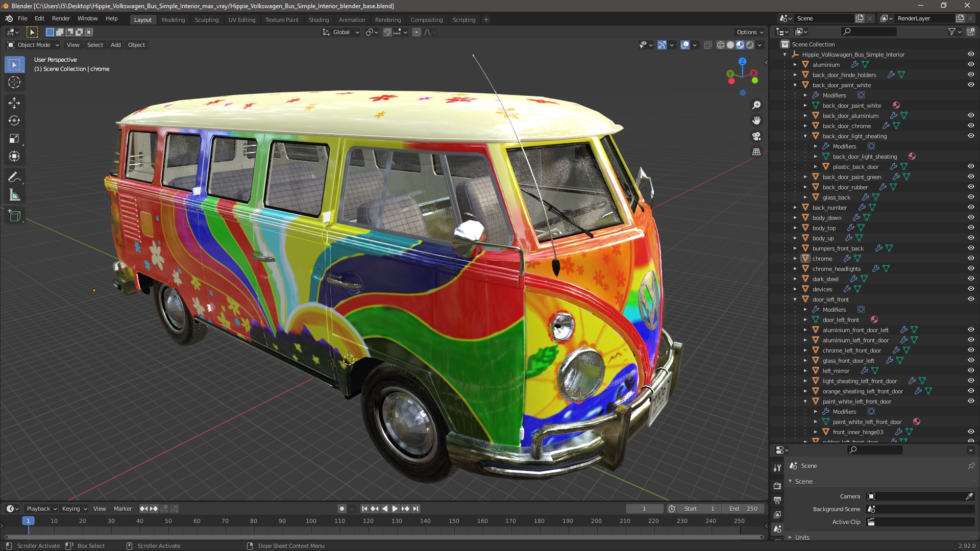Click the eyedropper next to Camera field

click(969, 496)
